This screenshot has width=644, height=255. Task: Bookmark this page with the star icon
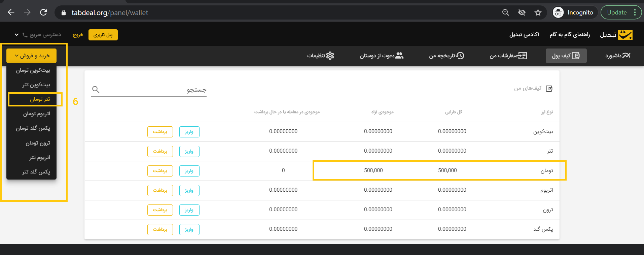[x=538, y=12]
